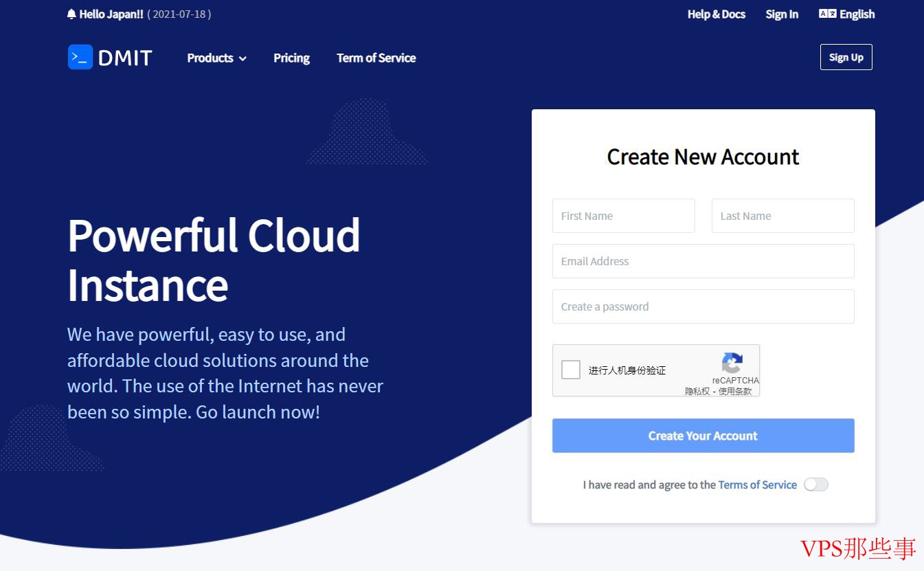Click the DMIT terminal logo icon
Screen dimensions: 924x571
pyautogui.click(x=80, y=57)
